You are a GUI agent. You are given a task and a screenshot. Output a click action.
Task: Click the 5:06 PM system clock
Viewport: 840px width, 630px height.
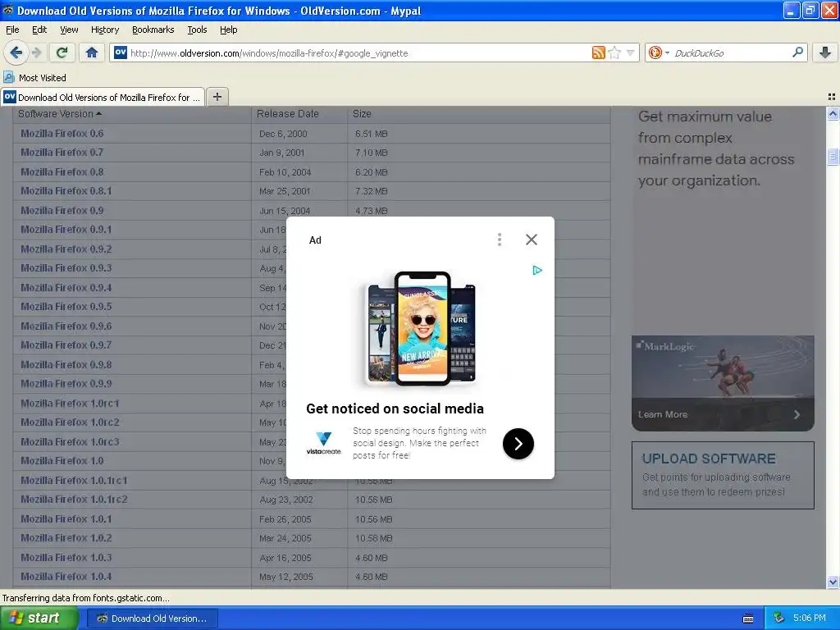click(x=809, y=619)
